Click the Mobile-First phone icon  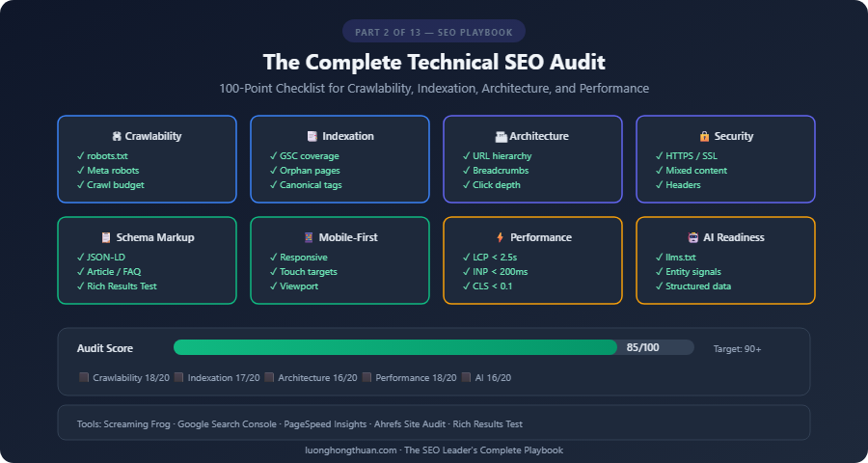coord(309,237)
